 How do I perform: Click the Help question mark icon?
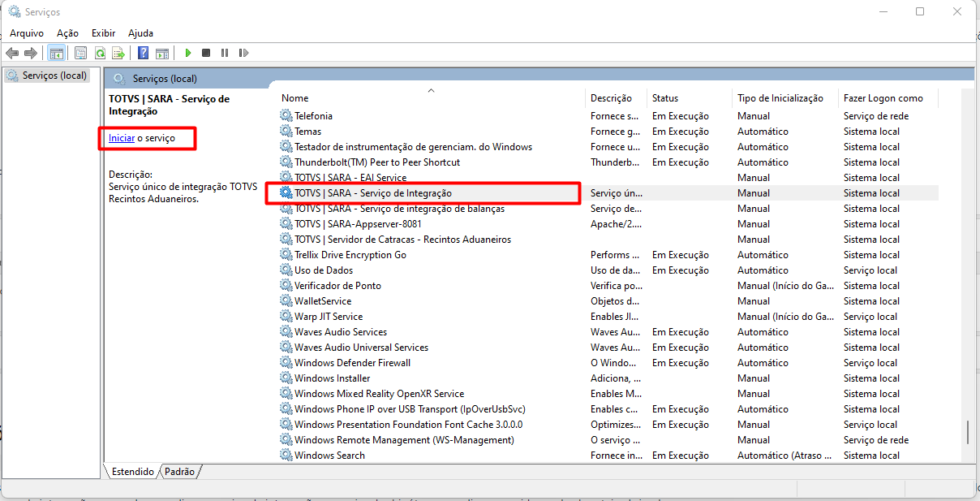point(143,53)
